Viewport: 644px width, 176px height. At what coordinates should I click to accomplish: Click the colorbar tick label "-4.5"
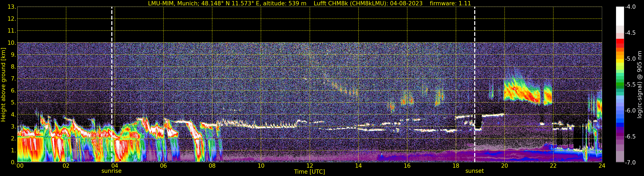click(x=630, y=33)
